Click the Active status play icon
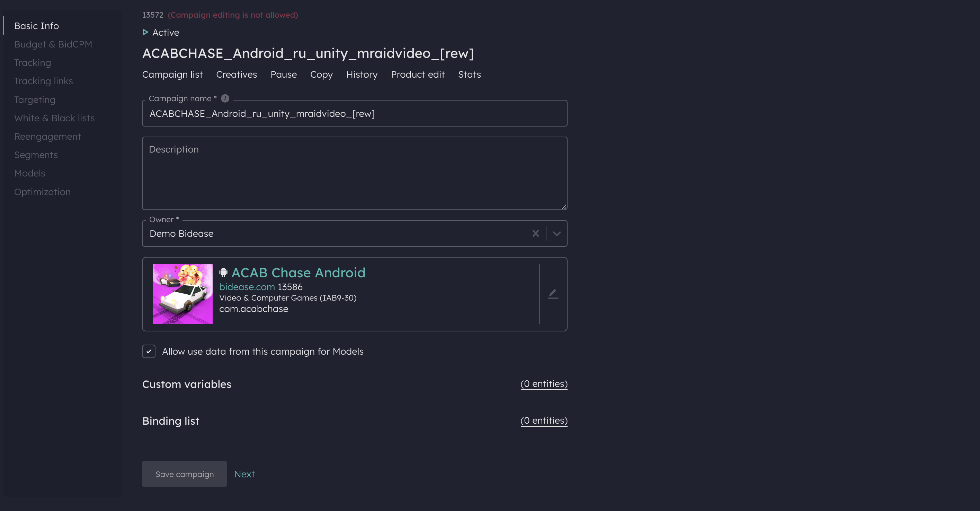 145,32
